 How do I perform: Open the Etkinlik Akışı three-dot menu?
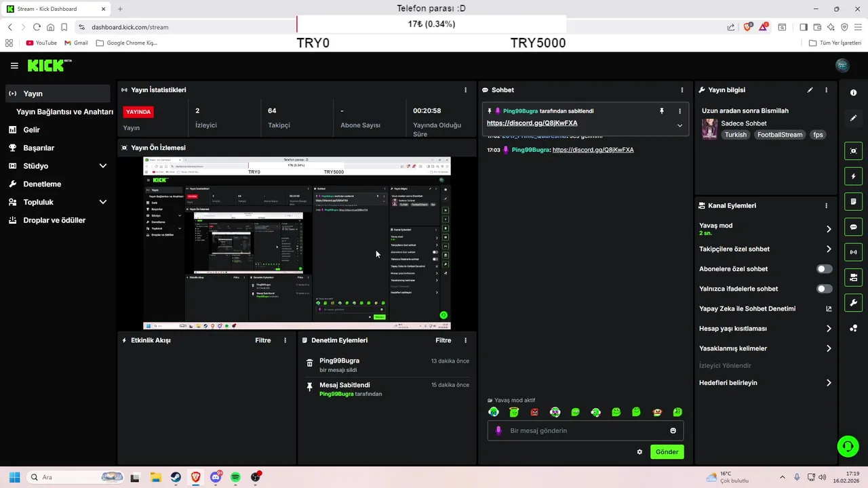tap(285, 340)
